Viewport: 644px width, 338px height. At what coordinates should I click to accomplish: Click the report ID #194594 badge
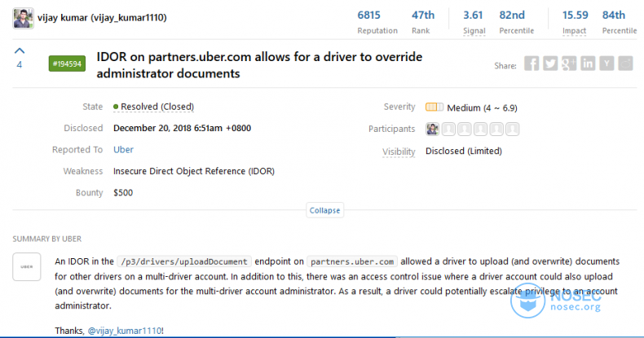pyautogui.click(x=67, y=64)
